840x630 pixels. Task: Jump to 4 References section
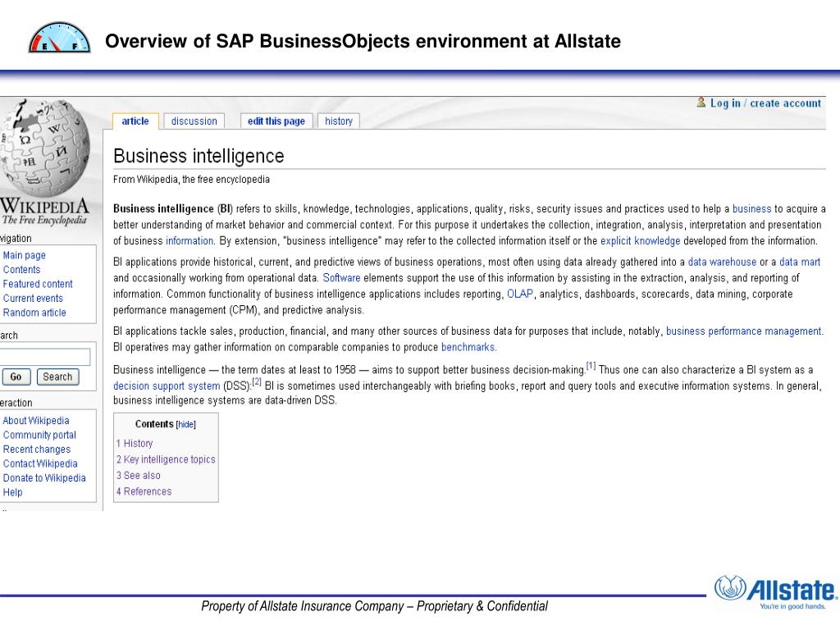click(x=144, y=492)
